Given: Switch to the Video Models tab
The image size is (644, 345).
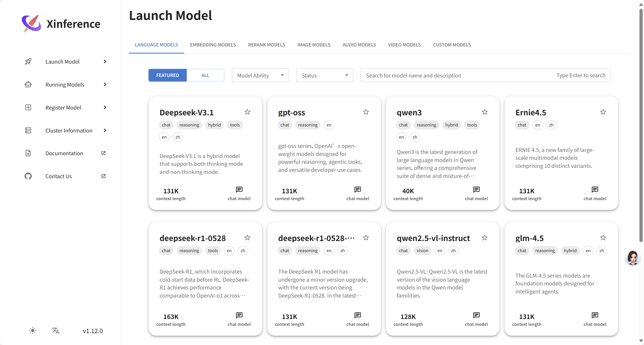Looking at the screenshot, I should [404, 45].
